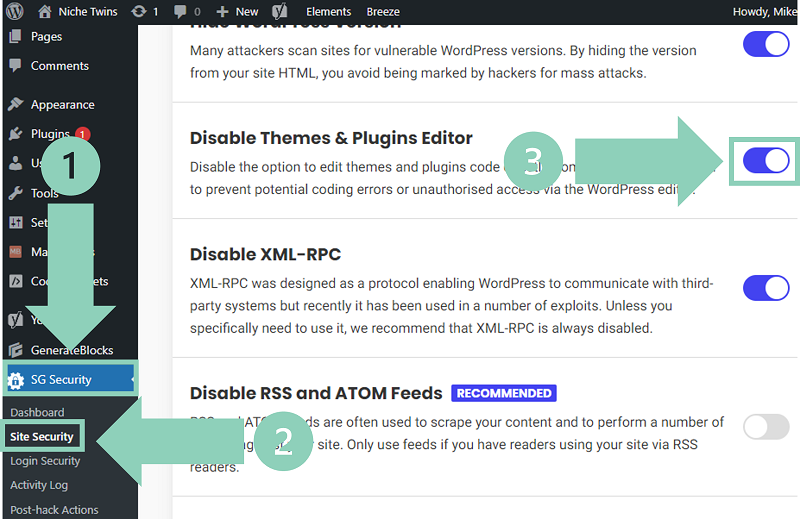800x519 pixels.
Task: Click Niche Twins site name
Action: [x=88, y=11]
